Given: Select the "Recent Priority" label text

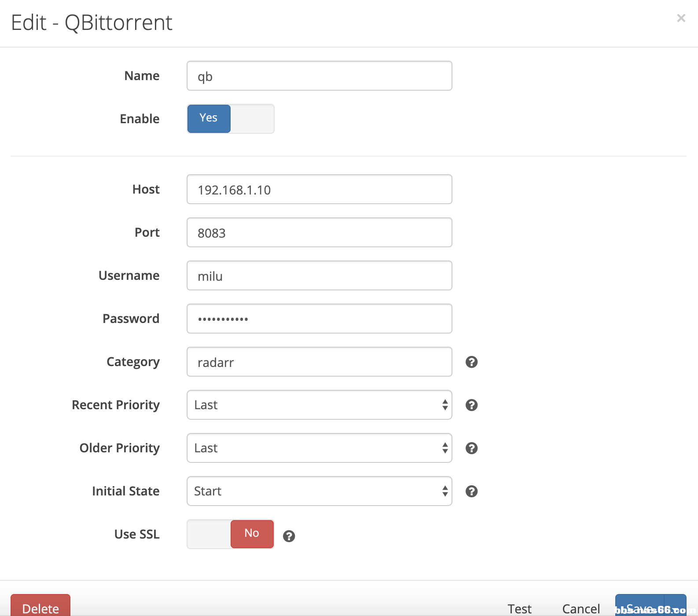Looking at the screenshot, I should [116, 405].
